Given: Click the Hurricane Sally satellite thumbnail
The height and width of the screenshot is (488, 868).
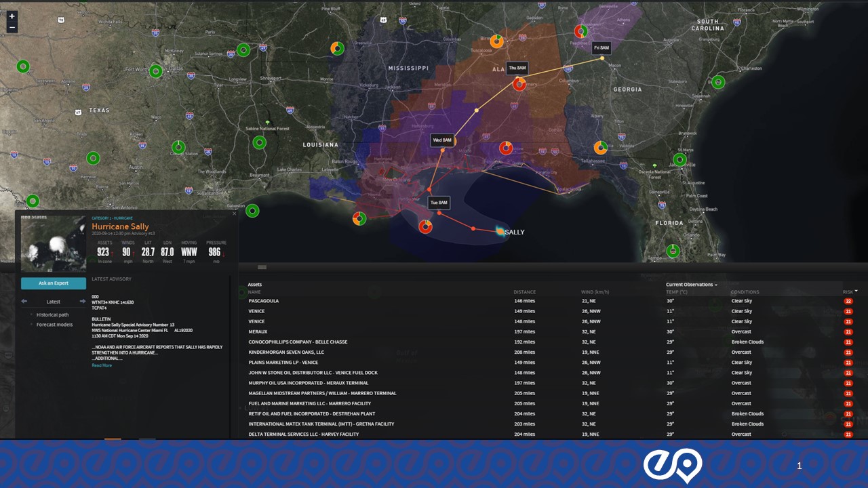Looking at the screenshot, I should click(x=54, y=244).
